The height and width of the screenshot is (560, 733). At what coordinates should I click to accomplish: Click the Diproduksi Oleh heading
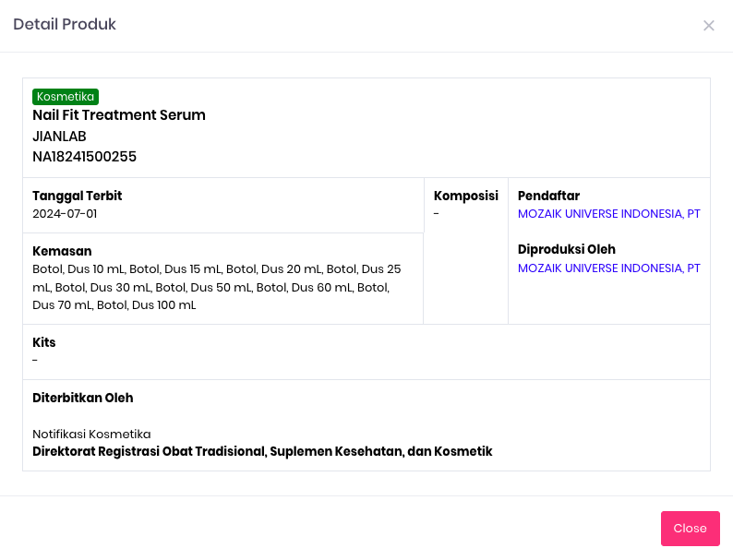pos(566,250)
